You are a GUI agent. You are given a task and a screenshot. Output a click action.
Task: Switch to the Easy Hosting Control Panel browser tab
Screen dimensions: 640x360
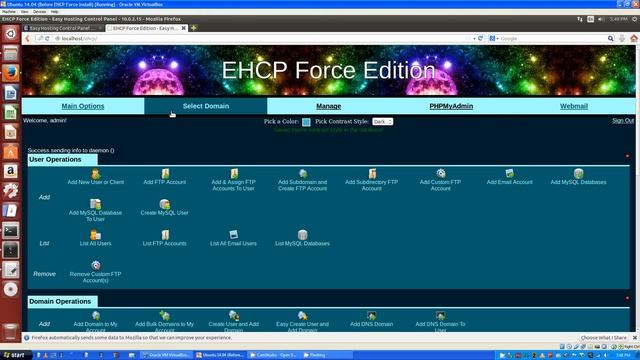pos(63,28)
